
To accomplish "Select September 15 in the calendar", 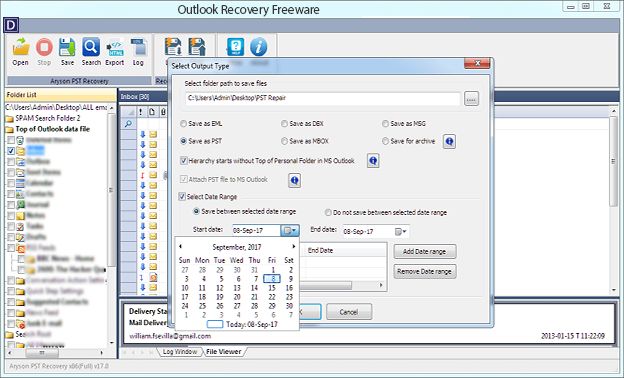I will pos(272,288).
